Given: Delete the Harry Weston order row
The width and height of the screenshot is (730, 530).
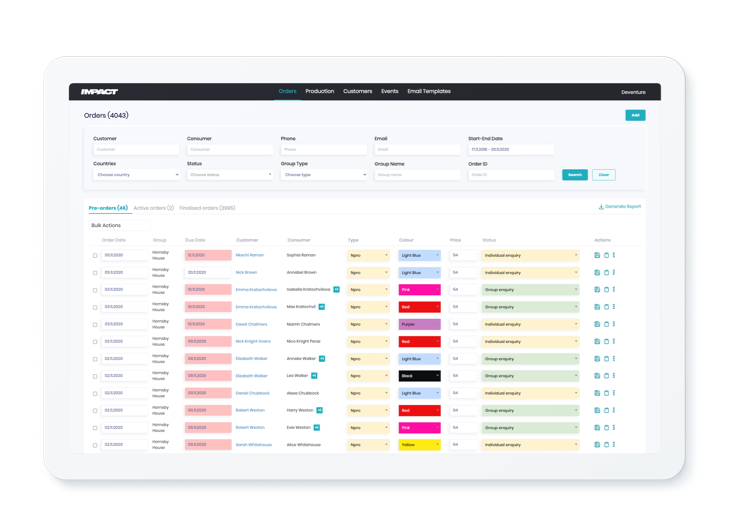Looking at the screenshot, I should pos(606,410).
